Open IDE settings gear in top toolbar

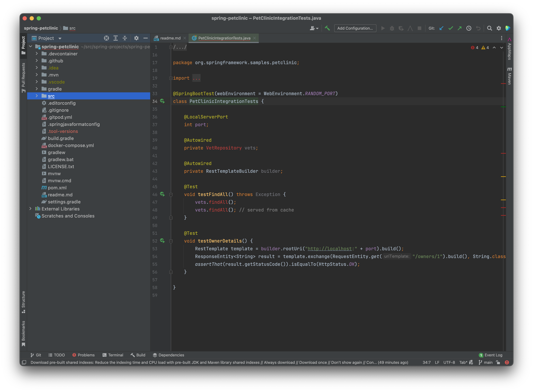coord(499,28)
